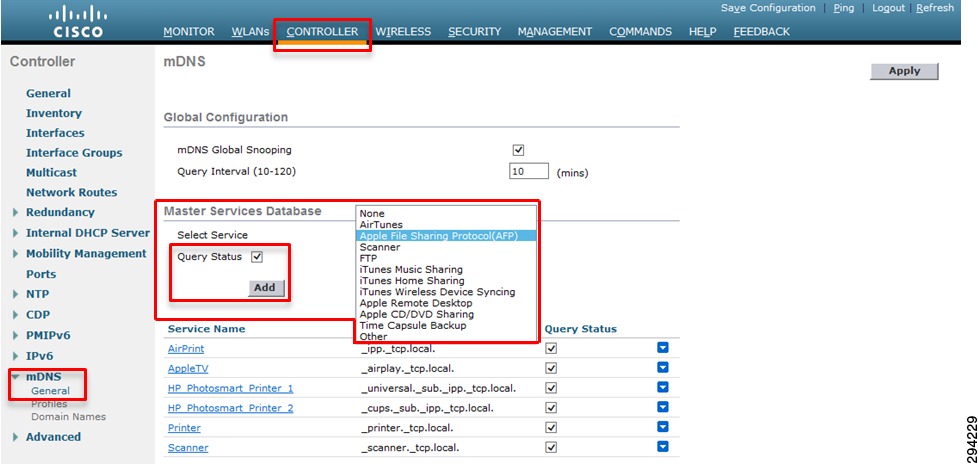978x464 pixels.
Task: Click the Apply button
Action: click(904, 71)
